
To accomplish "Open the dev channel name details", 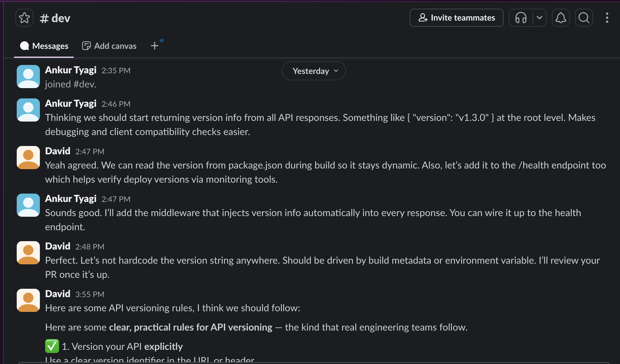I will coord(55,18).
